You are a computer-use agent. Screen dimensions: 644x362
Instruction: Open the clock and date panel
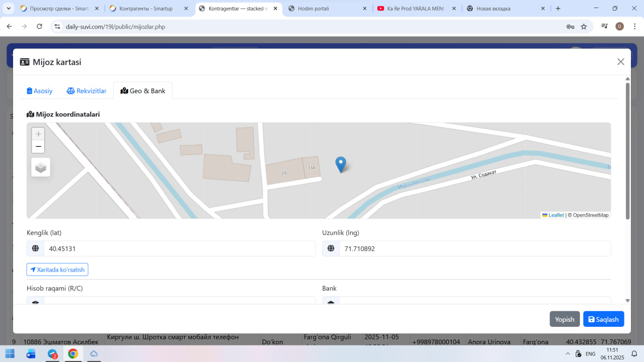(x=612, y=353)
